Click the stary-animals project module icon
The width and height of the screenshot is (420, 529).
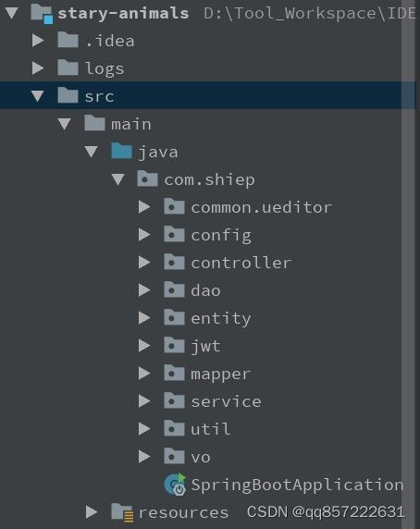pos(42,14)
